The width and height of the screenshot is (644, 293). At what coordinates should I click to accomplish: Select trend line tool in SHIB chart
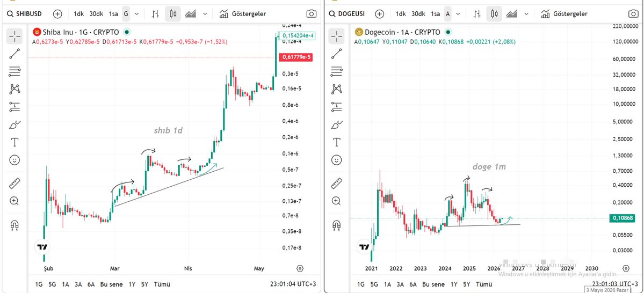coord(15,54)
